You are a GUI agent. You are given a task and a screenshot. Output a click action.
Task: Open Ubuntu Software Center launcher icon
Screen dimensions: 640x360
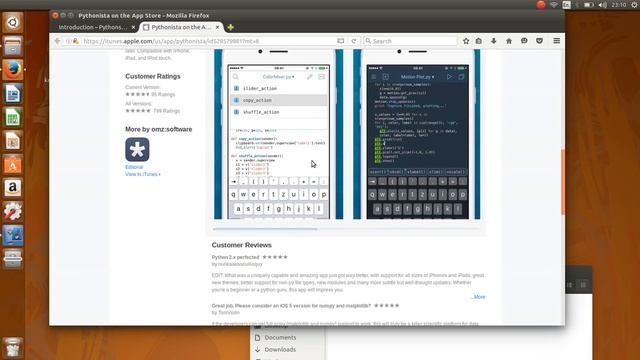click(13, 164)
